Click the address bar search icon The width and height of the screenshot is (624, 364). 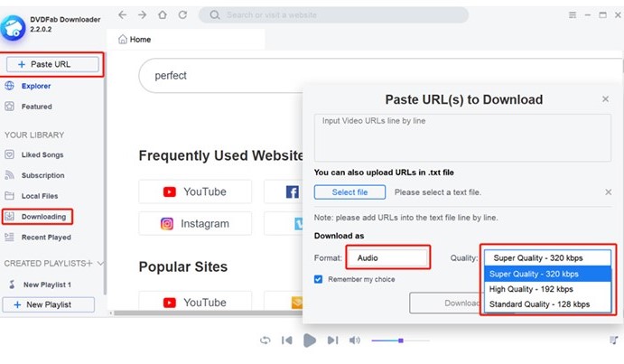click(215, 15)
